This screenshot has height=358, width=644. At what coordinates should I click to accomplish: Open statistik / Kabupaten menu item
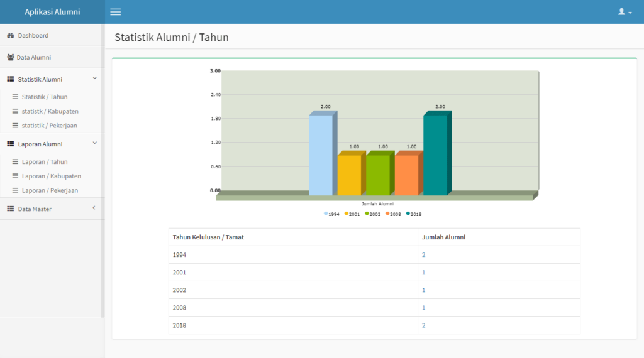pyautogui.click(x=50, y=111)
